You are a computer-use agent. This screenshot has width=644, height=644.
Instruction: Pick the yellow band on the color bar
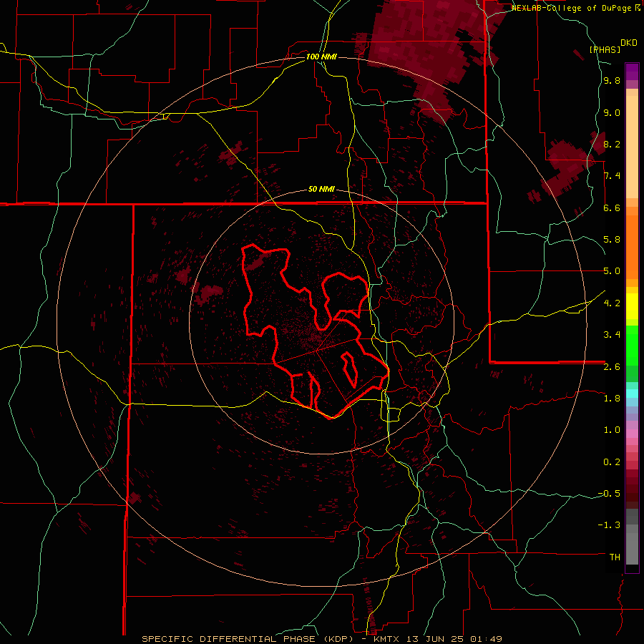tap(632, 306)
